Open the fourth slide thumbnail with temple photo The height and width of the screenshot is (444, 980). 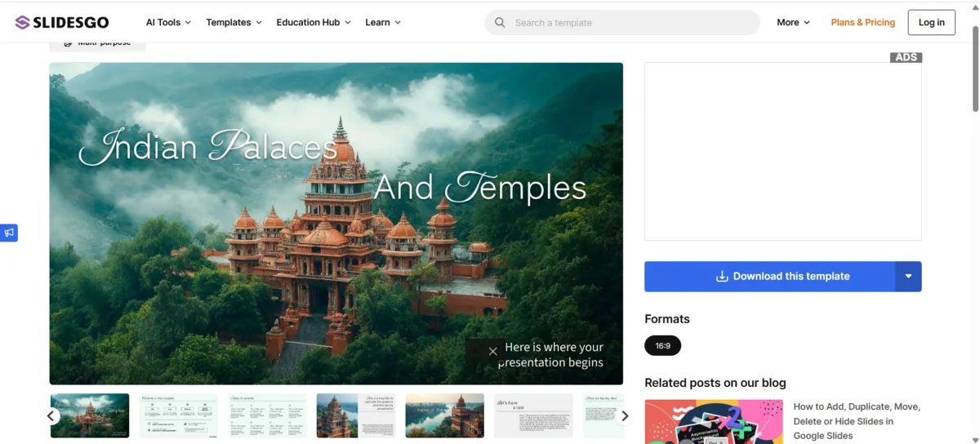click(356, 415)
